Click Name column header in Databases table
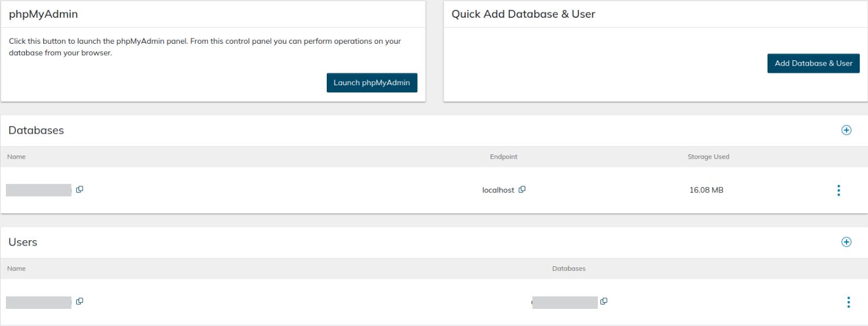The image size is (868, 326). pos(17,157)
